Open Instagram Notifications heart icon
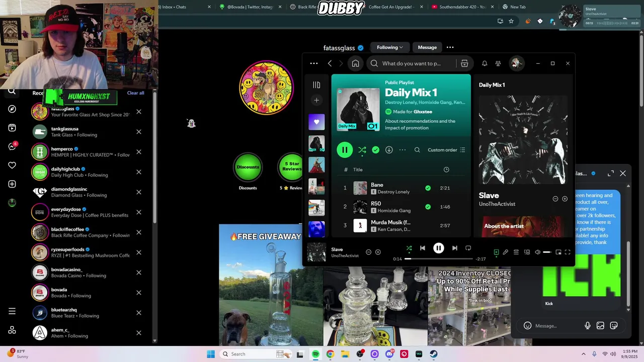644x362 pixels. (12, 165)
